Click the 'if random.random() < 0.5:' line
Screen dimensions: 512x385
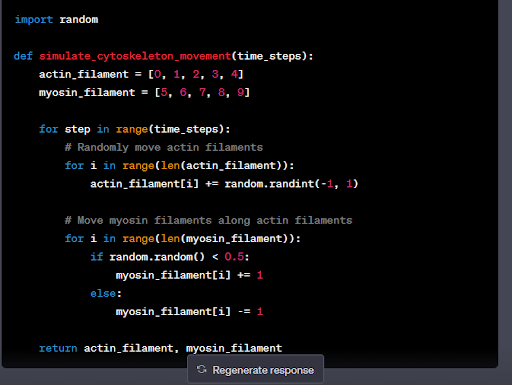tap(170, 257)
